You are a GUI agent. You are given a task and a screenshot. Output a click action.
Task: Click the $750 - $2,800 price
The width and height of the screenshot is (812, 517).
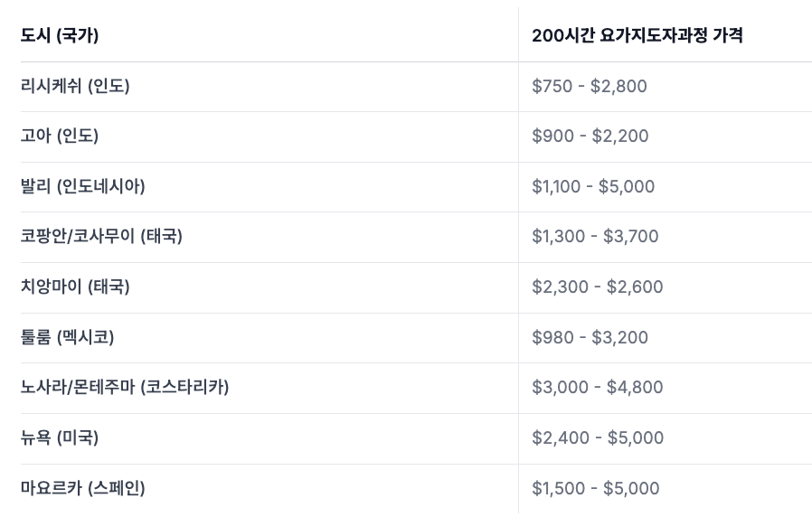590,87
